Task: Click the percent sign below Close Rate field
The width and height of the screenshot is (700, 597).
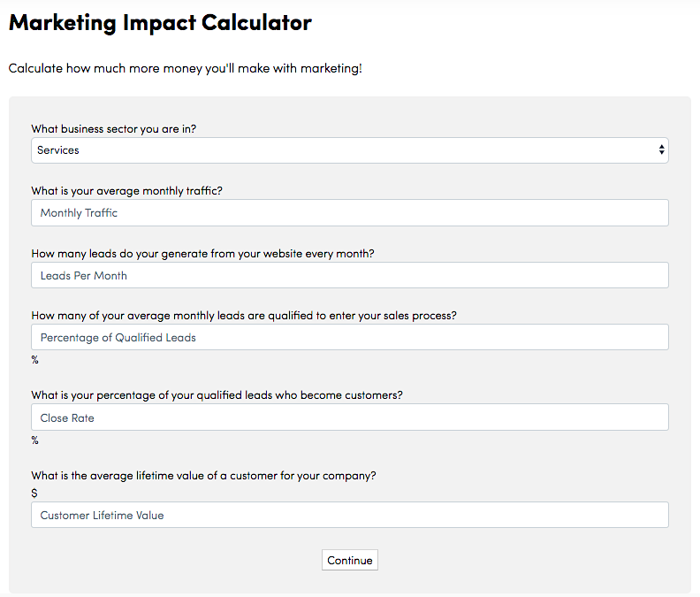Action: tap(35, 440)
